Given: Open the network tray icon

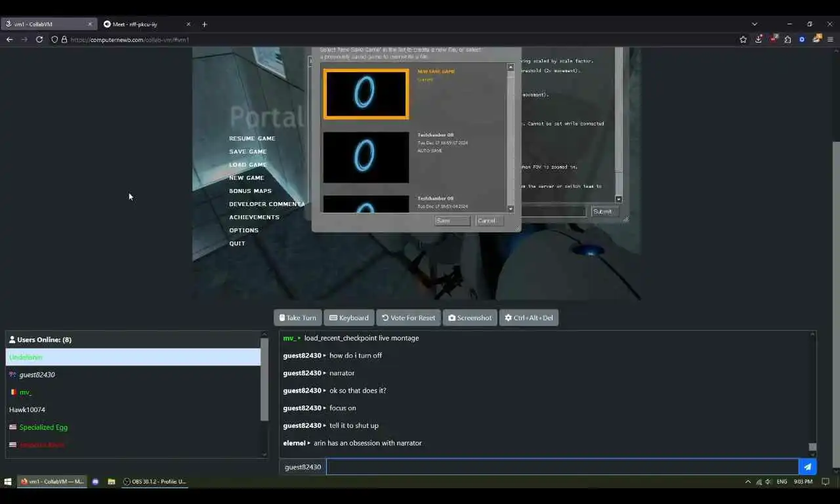Looking at the screenshot, I should coord(759,482).
